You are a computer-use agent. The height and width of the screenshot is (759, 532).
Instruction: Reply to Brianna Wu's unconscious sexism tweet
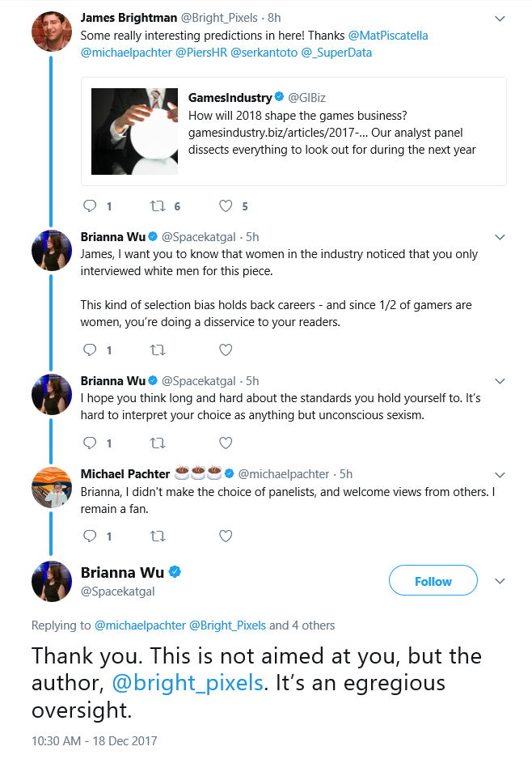click(90, 443)
